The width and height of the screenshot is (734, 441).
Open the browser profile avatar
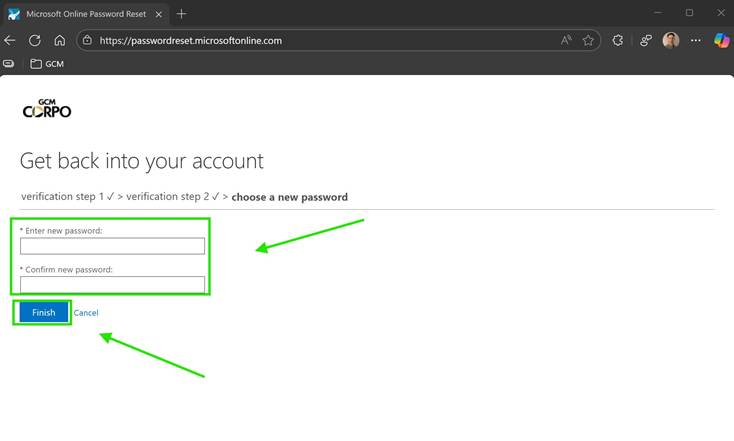671,41
